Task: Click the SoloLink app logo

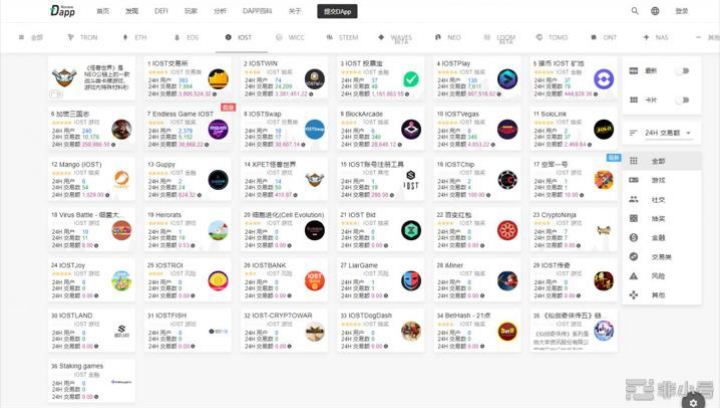Action: [x=604, y=129]
